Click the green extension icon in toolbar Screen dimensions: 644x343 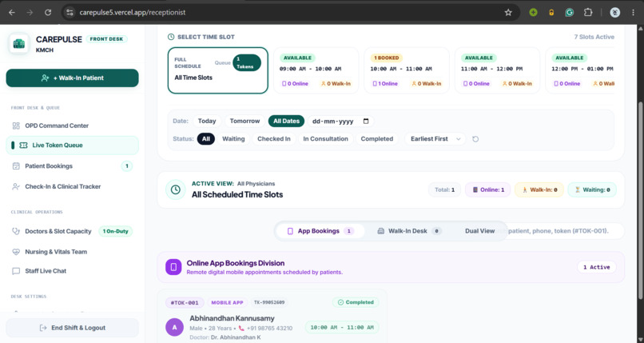pos(533,12)
